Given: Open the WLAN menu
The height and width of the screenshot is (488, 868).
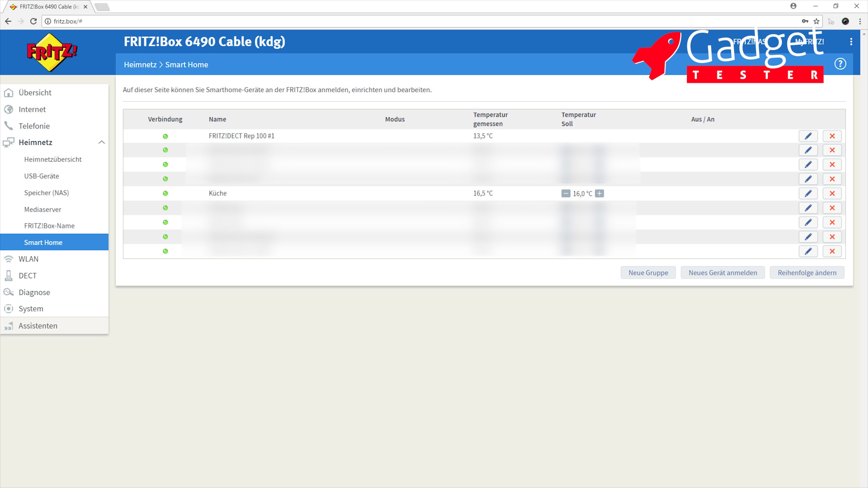Looking at the screenshot, I should pyautogui.click(x=28, y=259).
